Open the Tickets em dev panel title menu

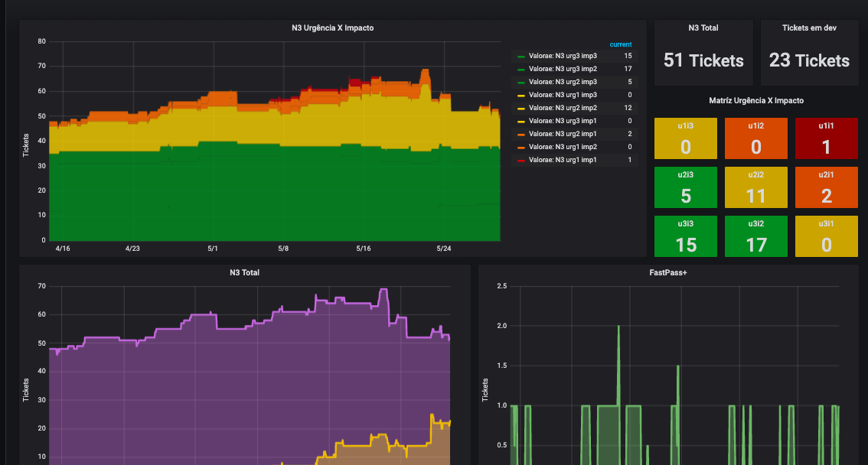pos(809,28)
